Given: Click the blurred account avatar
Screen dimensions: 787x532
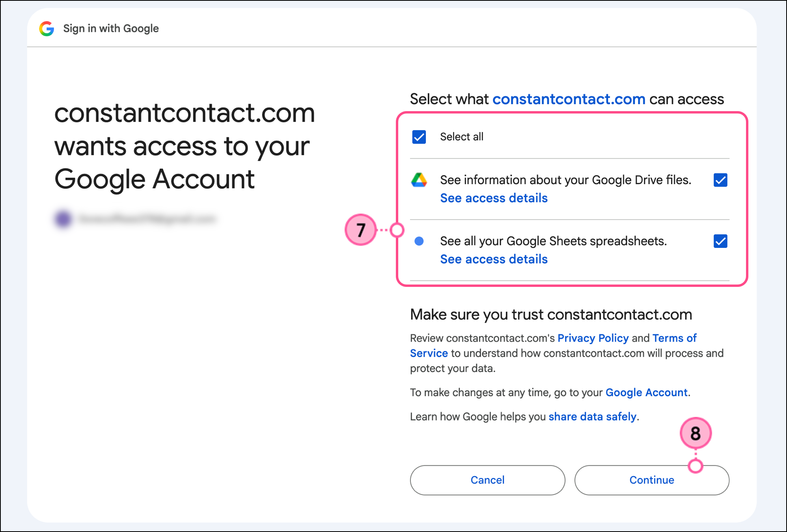Looking at the screenshot, I should coord(63,219).
